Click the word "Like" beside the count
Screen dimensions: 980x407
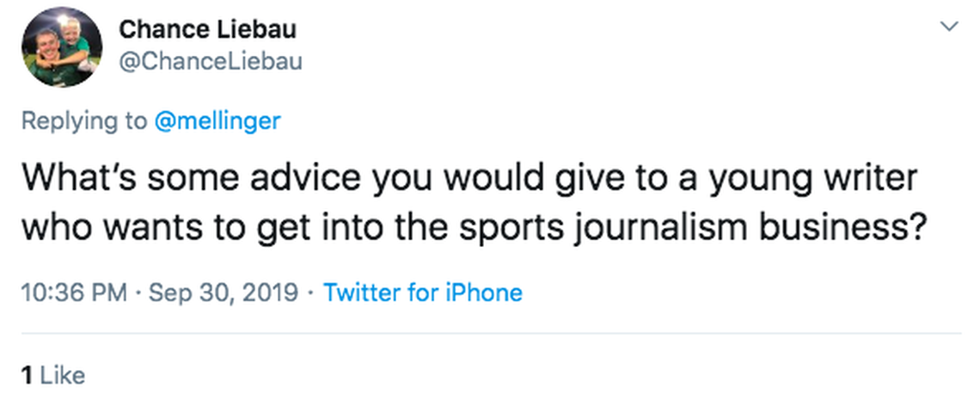click(63, 375)
